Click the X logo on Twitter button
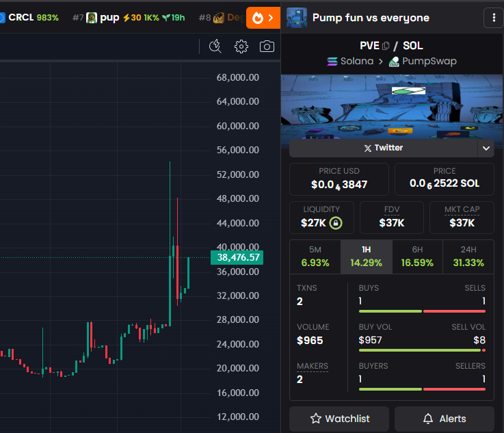 pyautogui.click(x=368, y=148)
